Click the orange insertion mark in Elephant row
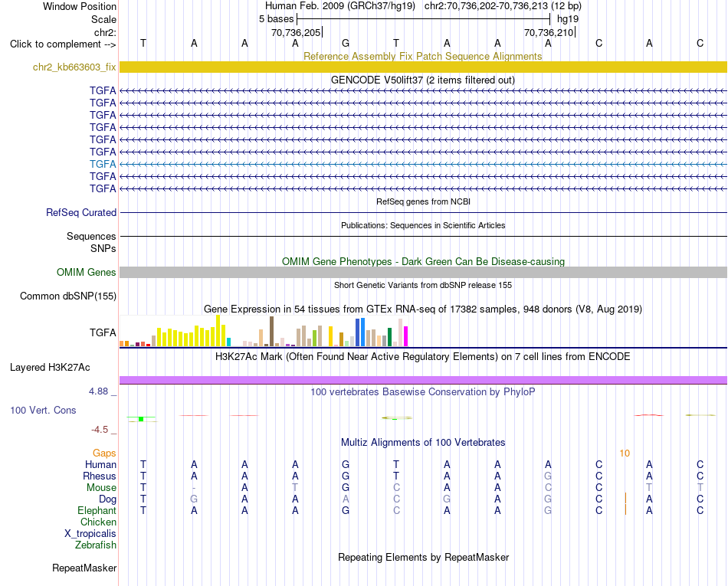The width and height of the screenshot is (728, 586). tap(625, 510)
